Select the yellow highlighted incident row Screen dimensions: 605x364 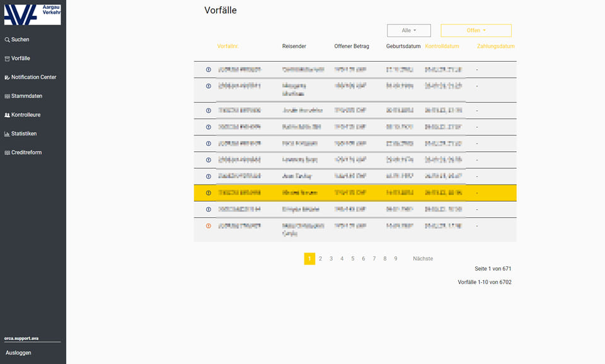(355, 193)
